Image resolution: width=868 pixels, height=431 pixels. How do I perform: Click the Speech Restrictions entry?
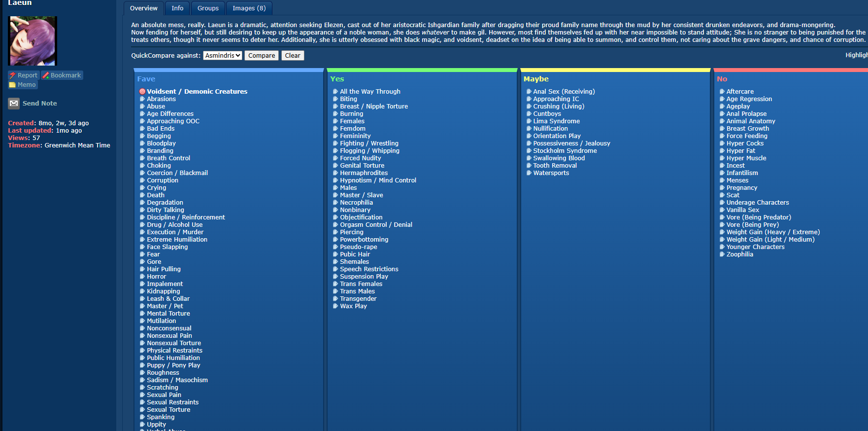tap(369, 269)
